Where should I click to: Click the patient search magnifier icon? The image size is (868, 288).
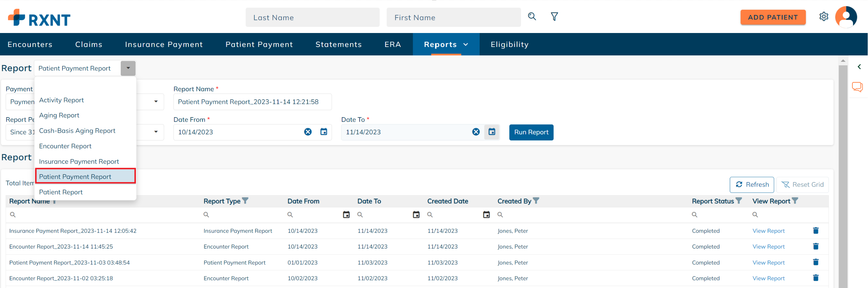click(x=532, y=17)
